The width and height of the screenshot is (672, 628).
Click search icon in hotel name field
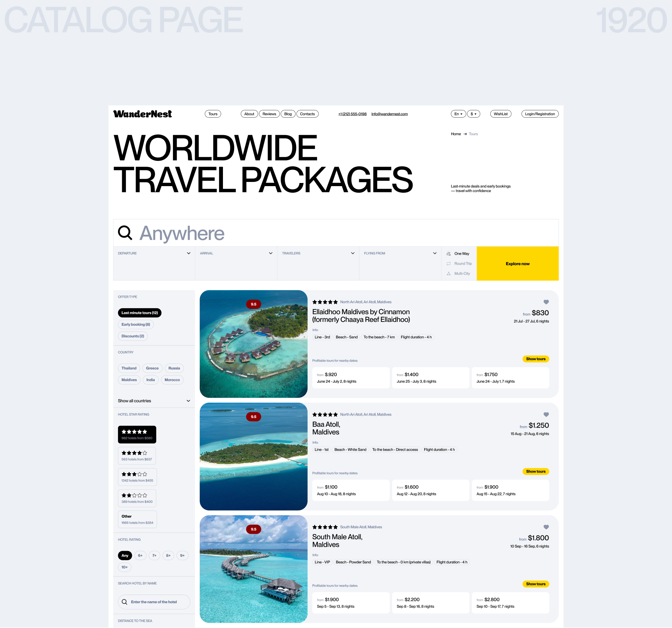tap(124, 602)
